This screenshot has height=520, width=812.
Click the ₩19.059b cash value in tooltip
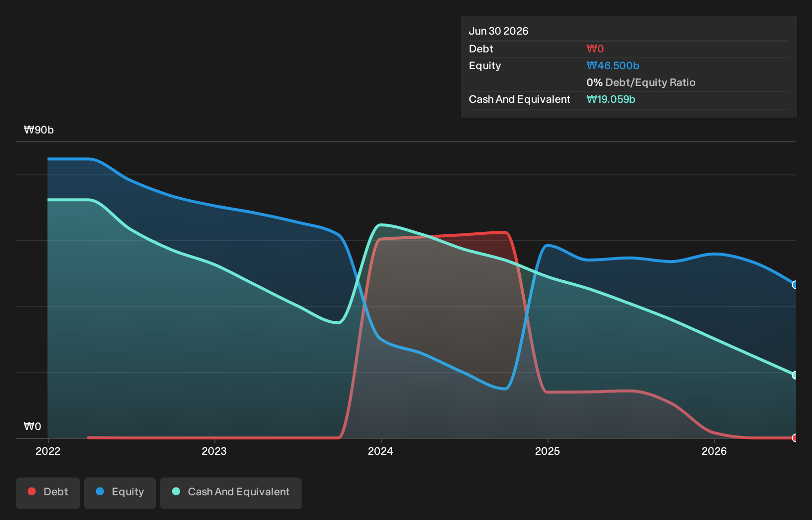pyautogui.click(x=611, y=99)
